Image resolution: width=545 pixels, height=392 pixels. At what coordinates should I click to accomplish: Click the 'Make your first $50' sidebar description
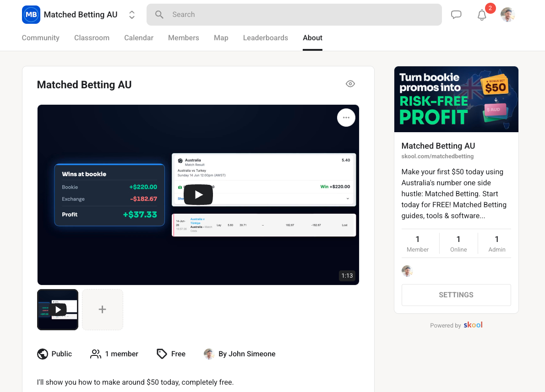(454, 194)
